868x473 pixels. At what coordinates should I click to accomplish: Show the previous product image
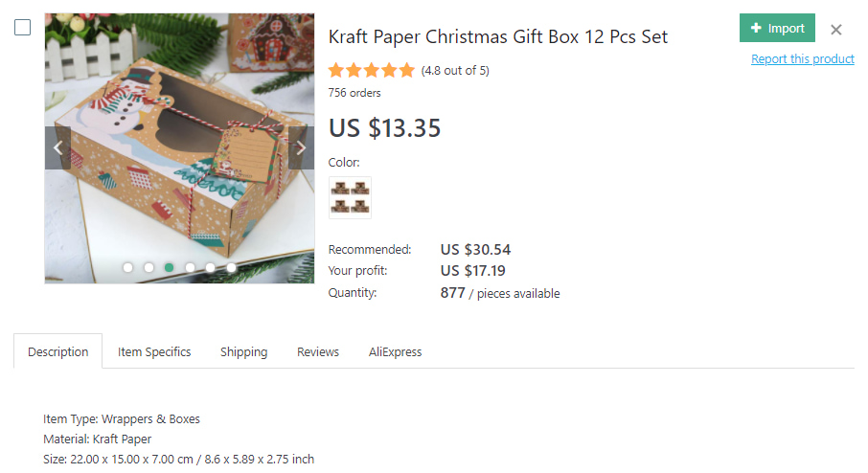[x=57, y=148]
